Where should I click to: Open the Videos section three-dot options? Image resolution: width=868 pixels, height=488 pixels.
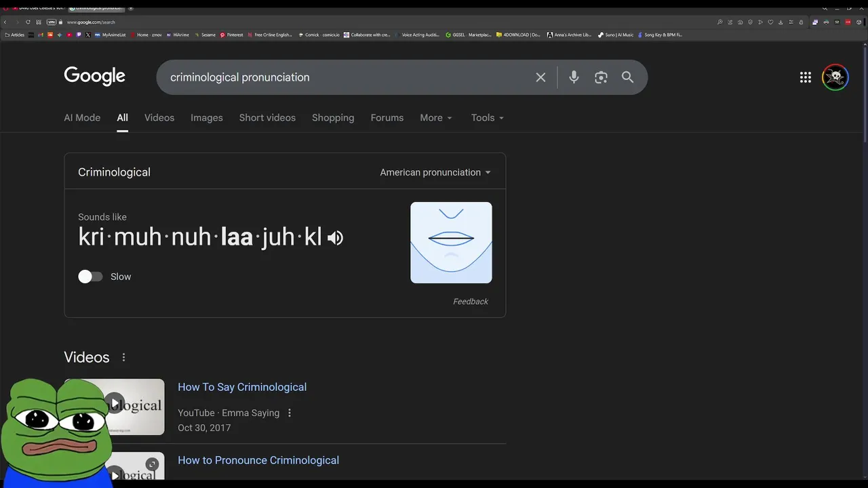(123, 357)
